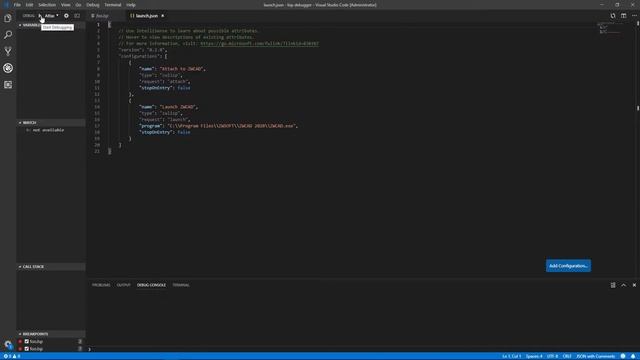
Task: Click the "Attach to ZWCAD" name value
Action: point(182,69)
